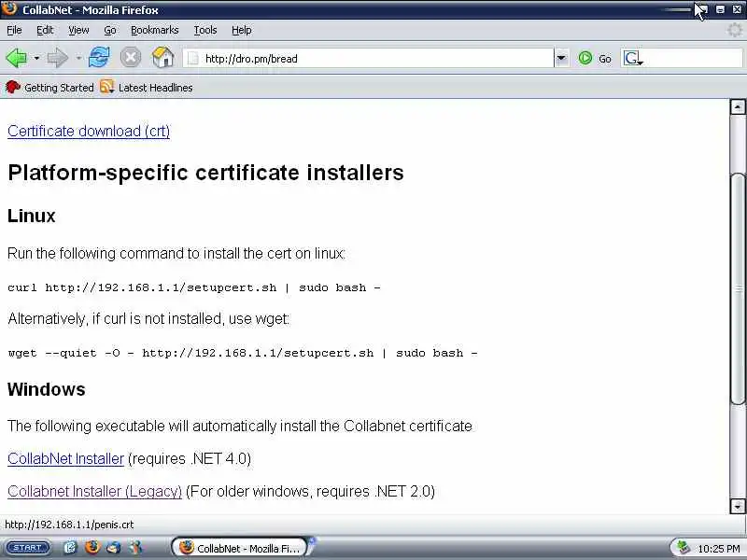
Task: Open the Edit menu
Action: pyautogui.click(x=45, y=30)
